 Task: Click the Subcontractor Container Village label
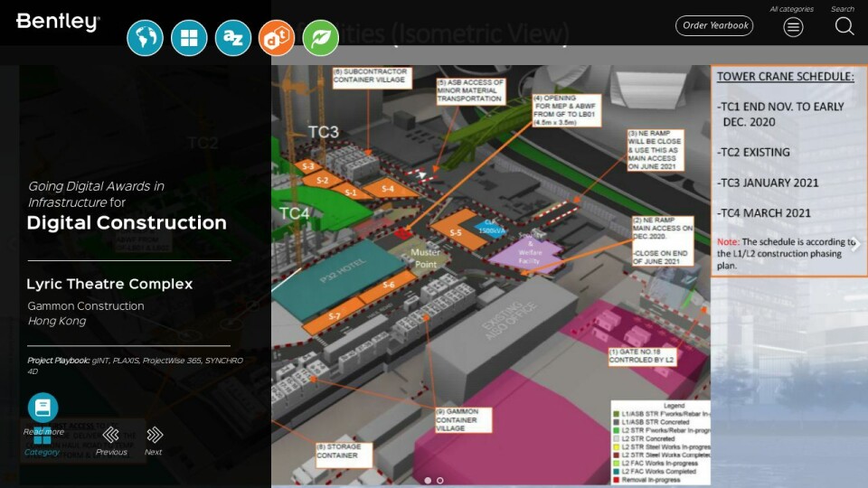click(x=372, y=77)
